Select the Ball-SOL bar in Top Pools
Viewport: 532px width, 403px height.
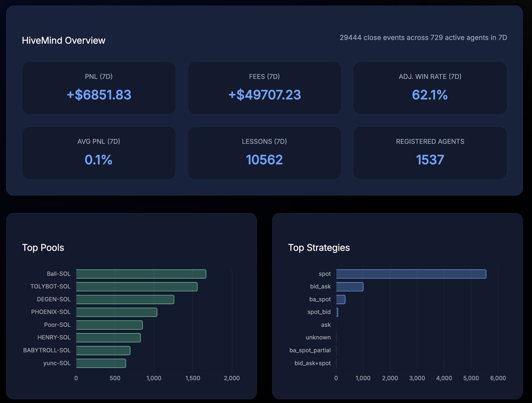141,274
